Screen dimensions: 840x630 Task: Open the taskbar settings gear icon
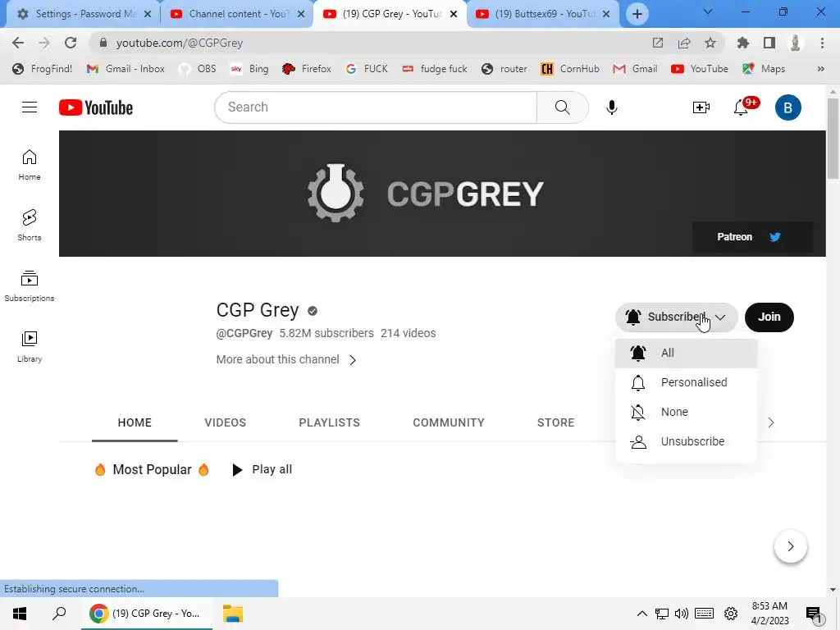(x=731, y=614)
